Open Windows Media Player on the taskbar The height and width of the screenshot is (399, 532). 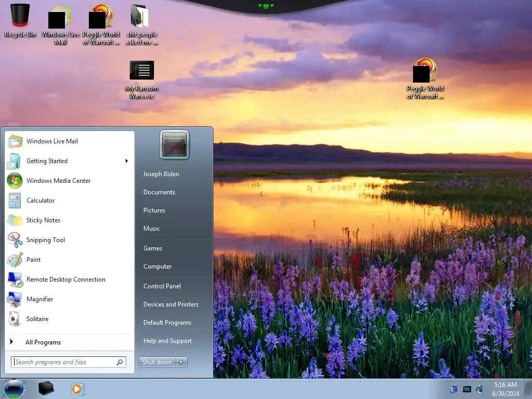pos(77,389)
